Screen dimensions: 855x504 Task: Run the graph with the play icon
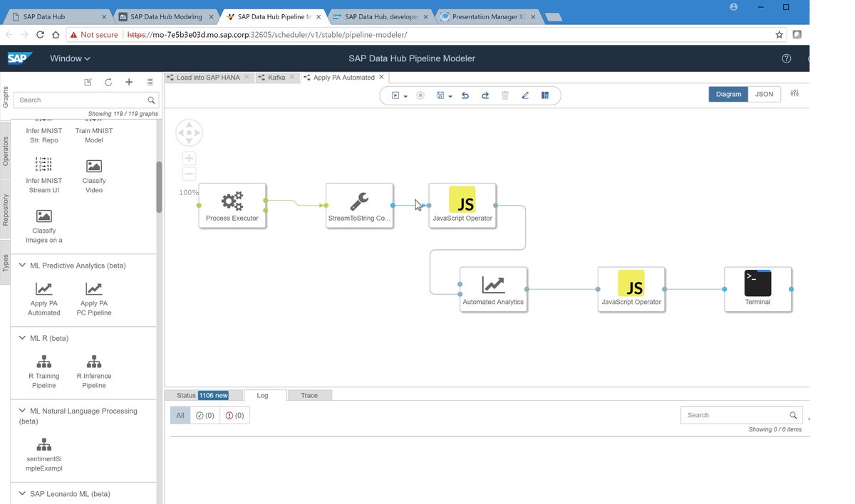pos(395,95)
